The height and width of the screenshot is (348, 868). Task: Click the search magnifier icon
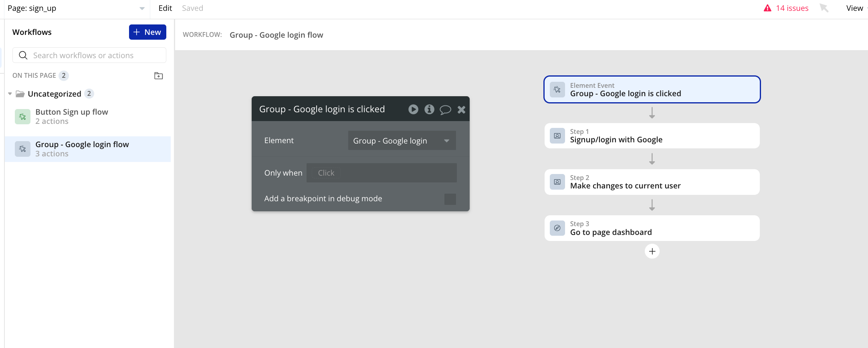point(23,55)
